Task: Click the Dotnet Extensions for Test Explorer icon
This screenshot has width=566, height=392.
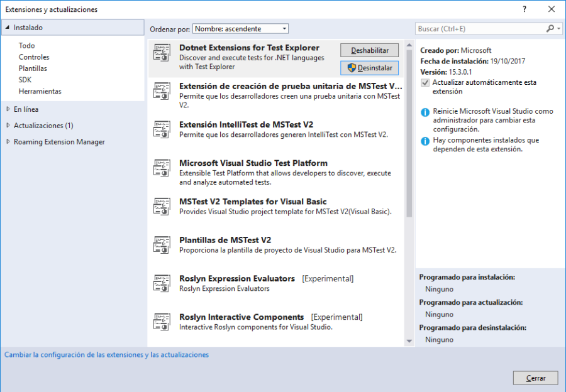Action: [162, 53]
